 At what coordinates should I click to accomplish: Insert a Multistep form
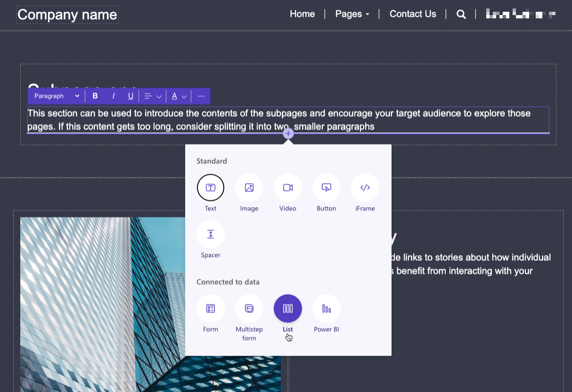(249, 308)
